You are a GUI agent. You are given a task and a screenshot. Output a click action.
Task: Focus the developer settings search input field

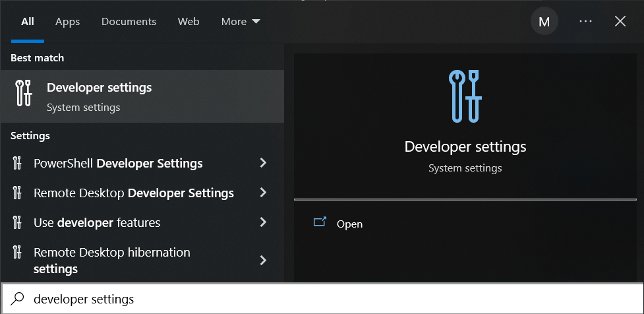(x=322, y=299)
